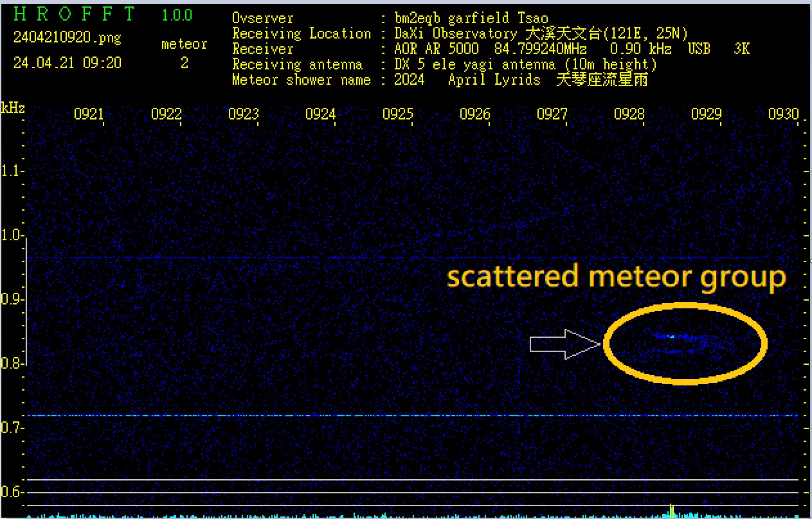Click the yellow signal peak in the bottom intensity graph
Screen dimensions: 812x519
point(671,511)
